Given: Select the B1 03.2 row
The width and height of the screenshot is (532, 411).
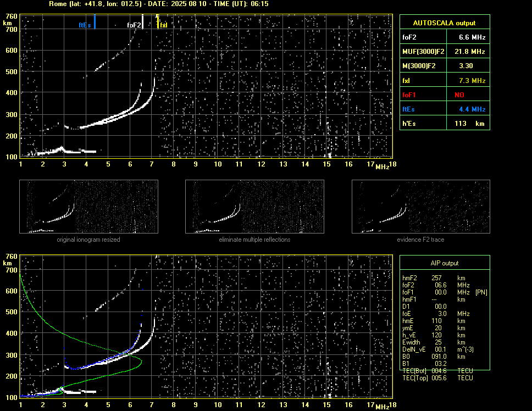Looking at the screenshot, I should pos(424,364).
